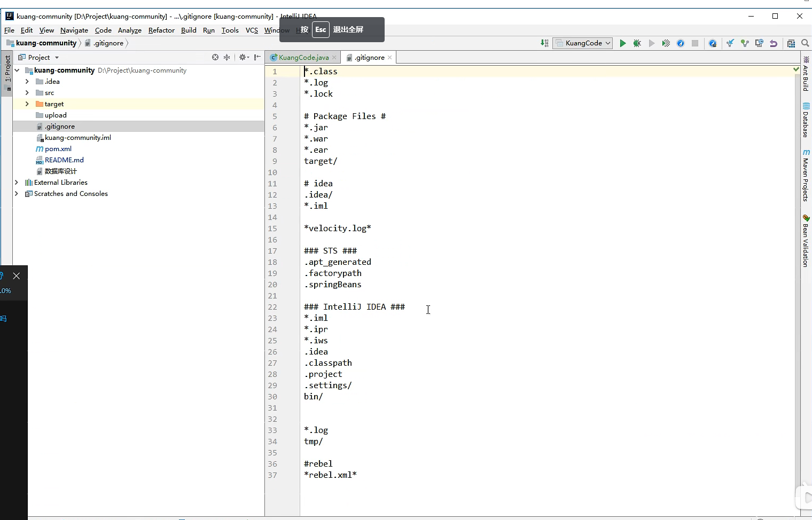Click the Build Project binary-arrow icon
812x520 pixels.
[544, 43]
